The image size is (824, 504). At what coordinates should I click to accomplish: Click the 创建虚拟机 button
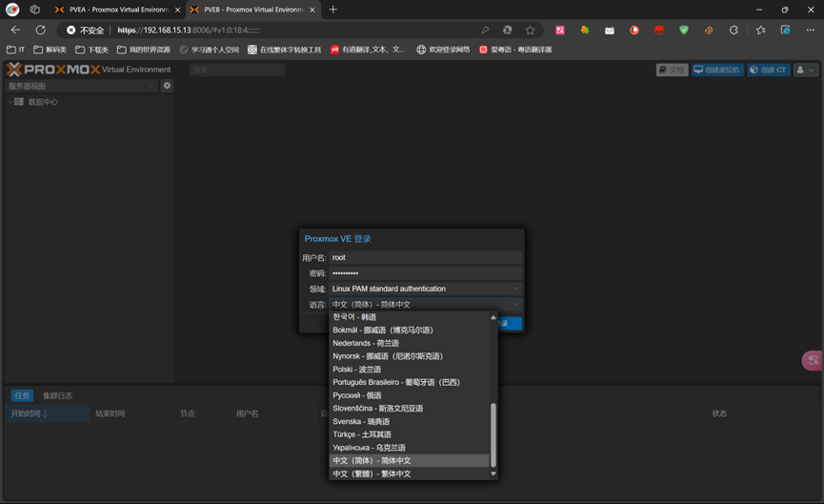coord(717,70)
